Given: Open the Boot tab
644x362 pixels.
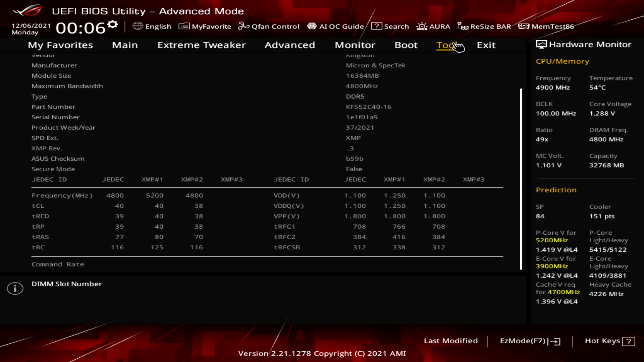Looking at the screenshot, I should [406, 45].
